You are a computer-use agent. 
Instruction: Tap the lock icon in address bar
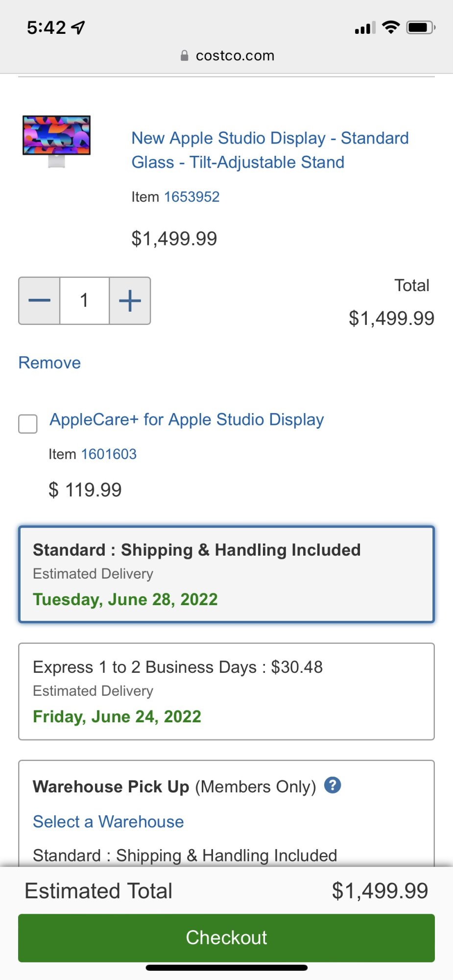coord(184,56)
